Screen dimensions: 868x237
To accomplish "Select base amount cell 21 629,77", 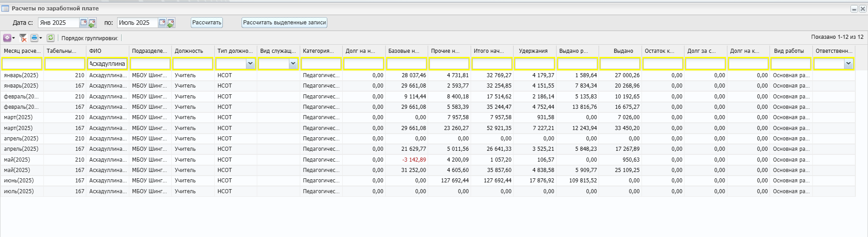I will coord(406,149).
